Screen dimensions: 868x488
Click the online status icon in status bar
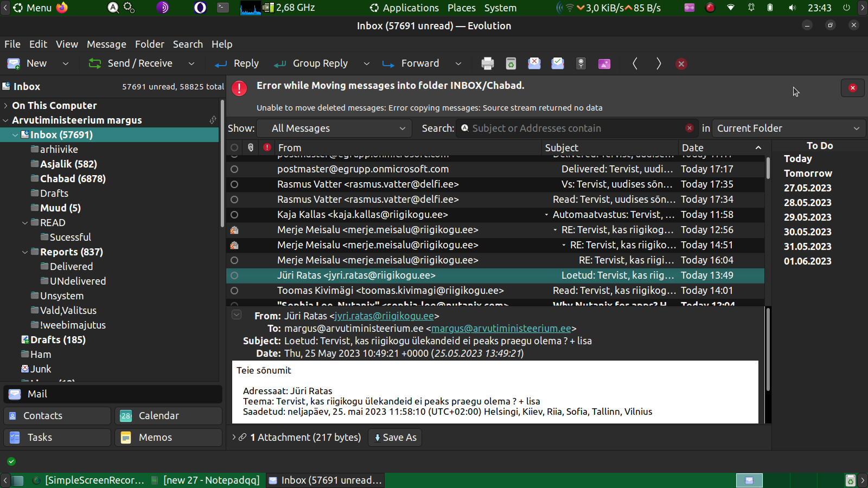(11, 461)
